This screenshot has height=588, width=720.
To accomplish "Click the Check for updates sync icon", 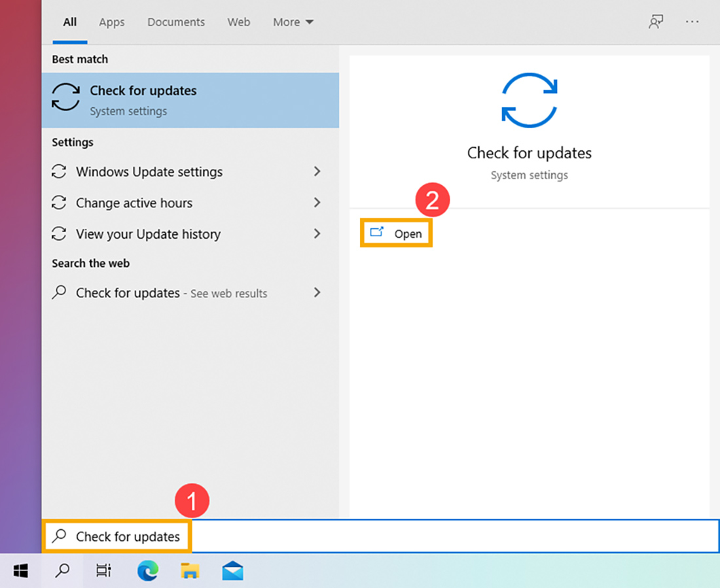I will [x=65, y=97].
